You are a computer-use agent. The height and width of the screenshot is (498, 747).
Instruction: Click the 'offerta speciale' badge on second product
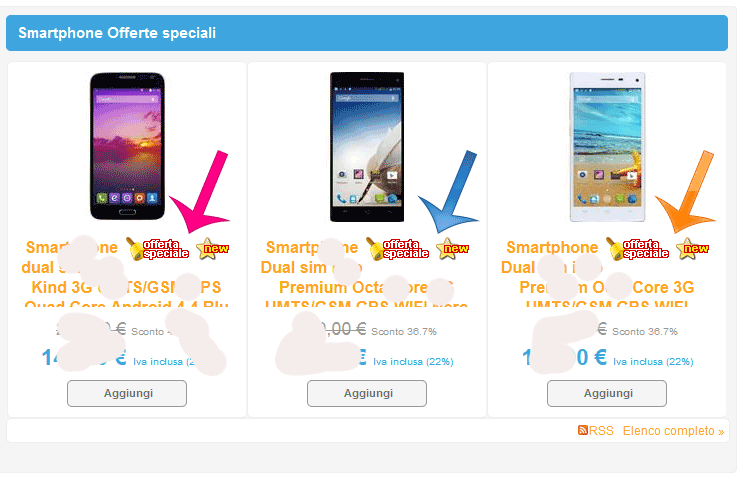(398, 249)
